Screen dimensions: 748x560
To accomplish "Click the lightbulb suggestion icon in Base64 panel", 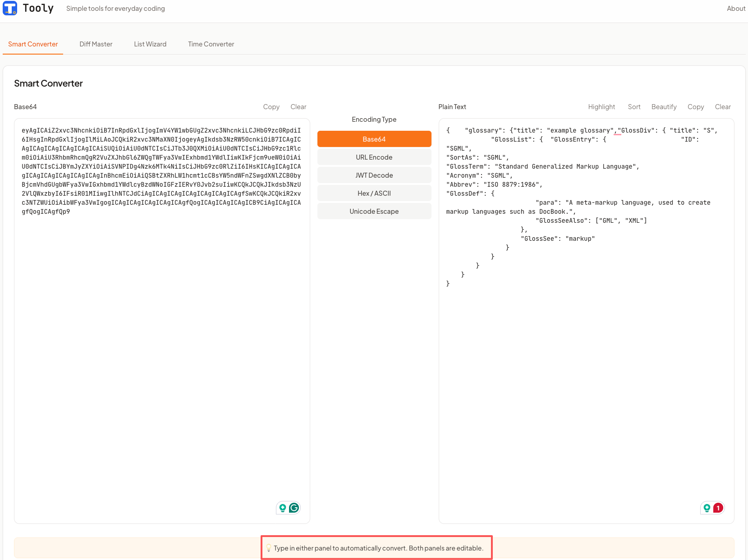I will [282, 507].
